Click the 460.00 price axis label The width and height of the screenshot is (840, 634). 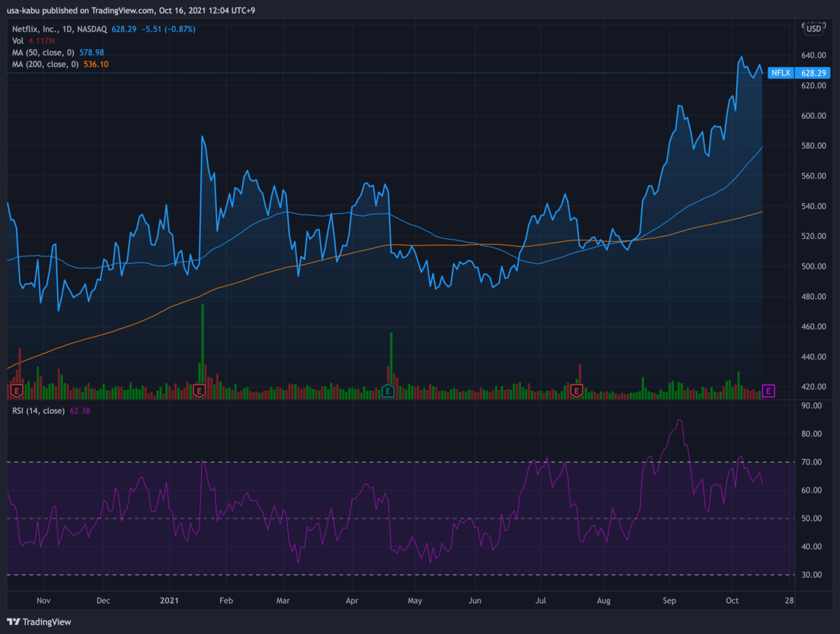(814, 326)
